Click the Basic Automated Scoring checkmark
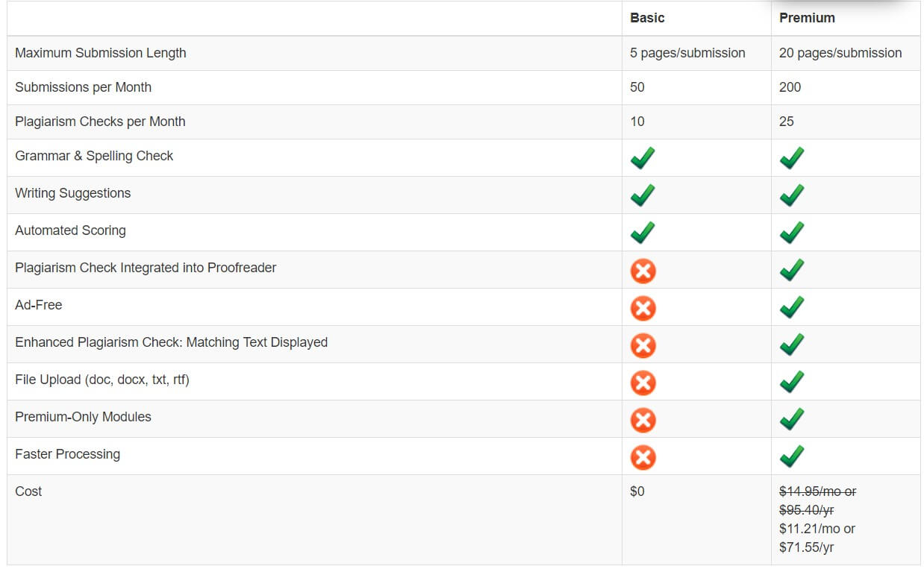 point(643,233)
